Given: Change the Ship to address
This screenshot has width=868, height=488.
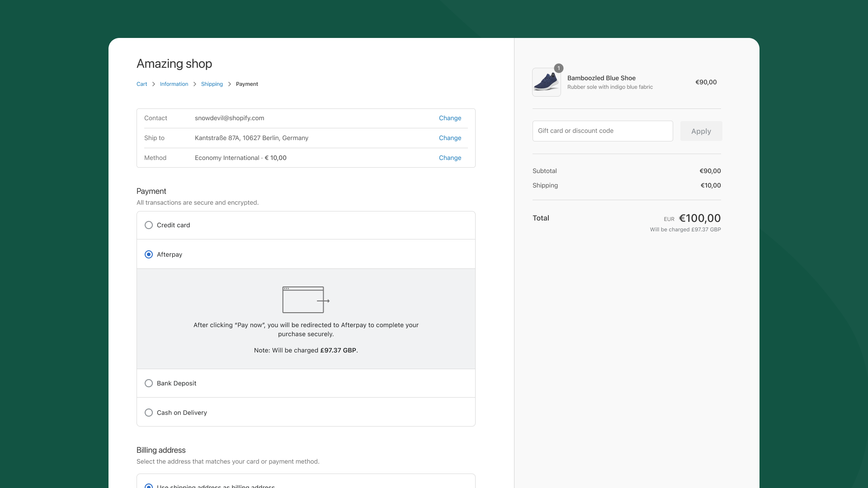Looking at the screenshot, I should coord(450,138).
